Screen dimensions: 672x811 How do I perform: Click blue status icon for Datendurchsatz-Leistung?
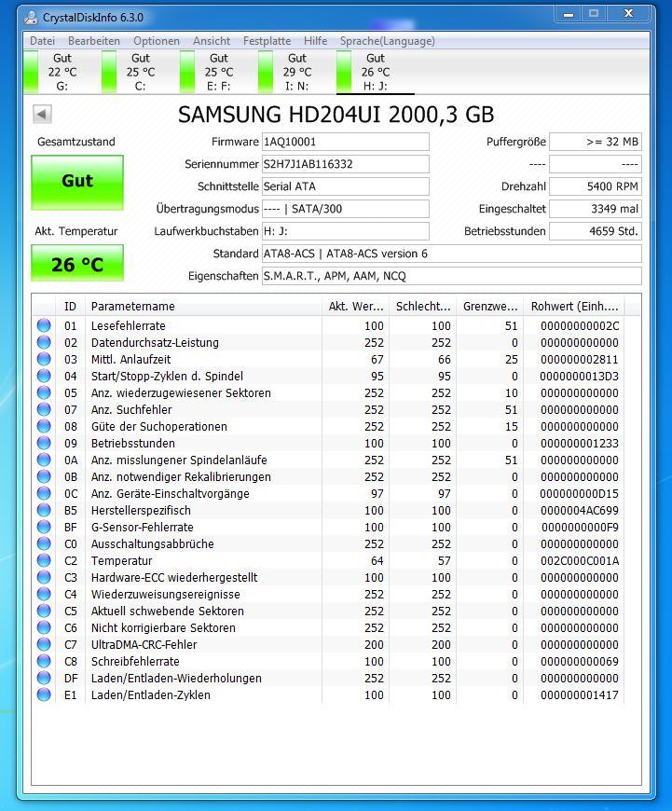pyautogui.click(x=44, y=342)
